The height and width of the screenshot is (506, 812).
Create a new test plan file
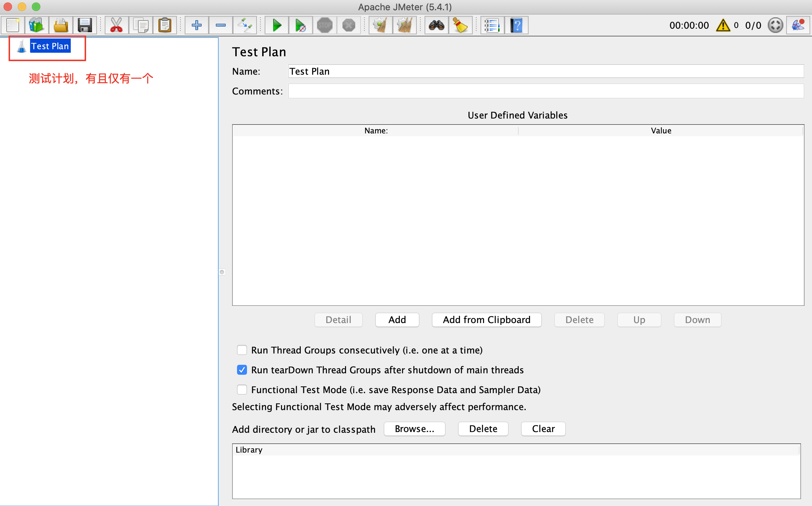click(12, 25)
